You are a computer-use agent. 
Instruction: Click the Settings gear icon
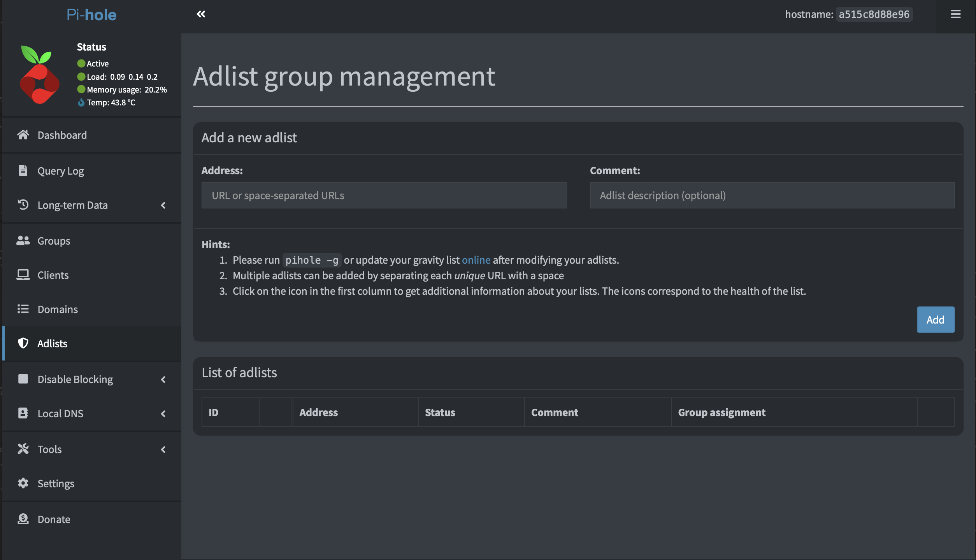pyautogui.click(x=23, y=483)
